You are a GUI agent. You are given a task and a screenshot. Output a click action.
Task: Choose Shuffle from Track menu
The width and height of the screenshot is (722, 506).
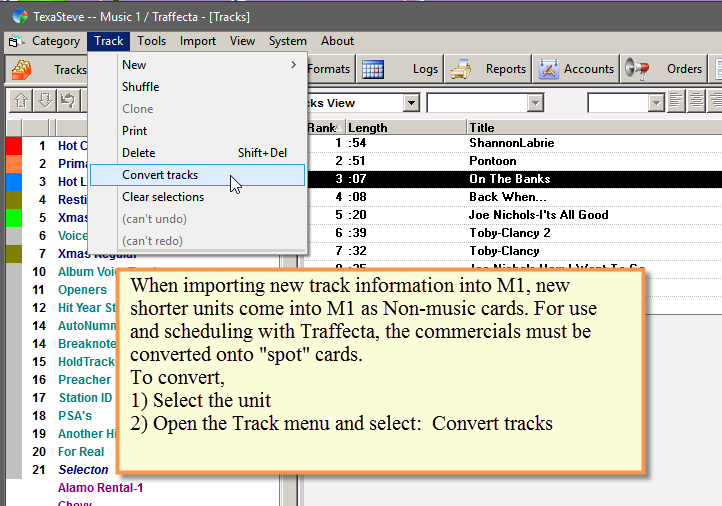(x=197, y=87)
